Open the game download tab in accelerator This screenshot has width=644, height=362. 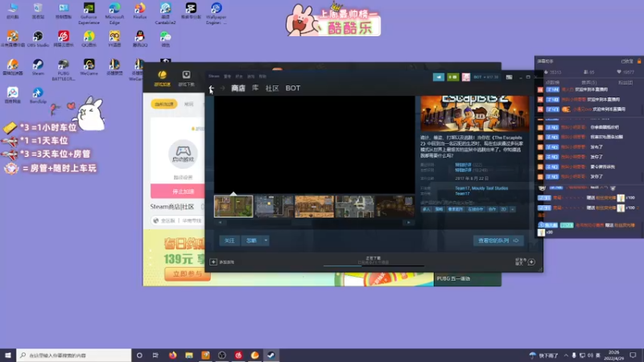(x=186, y=77)
